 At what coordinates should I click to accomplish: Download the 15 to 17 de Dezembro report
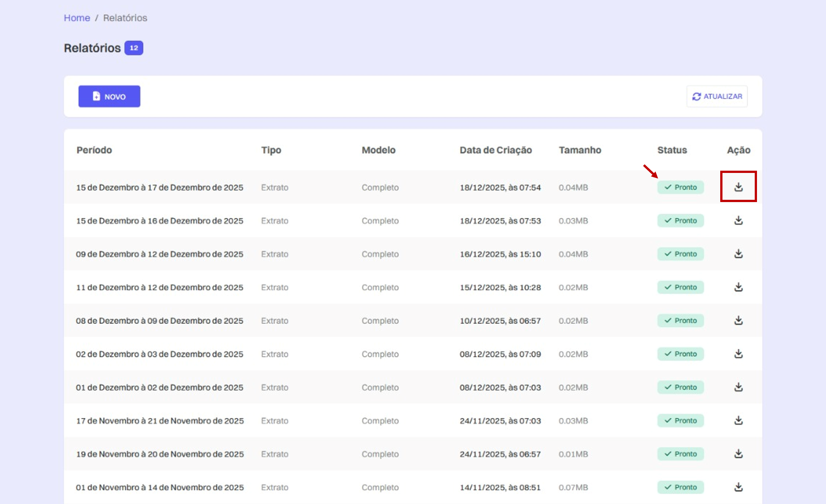[x=738, y=187]
